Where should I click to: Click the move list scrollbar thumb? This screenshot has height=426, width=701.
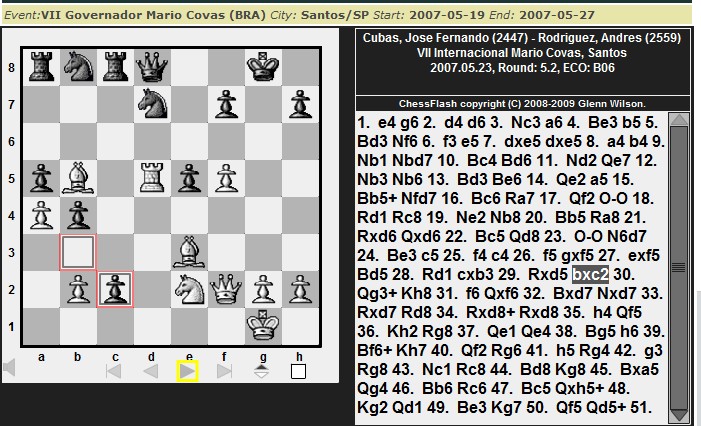(x=678, y=265)
